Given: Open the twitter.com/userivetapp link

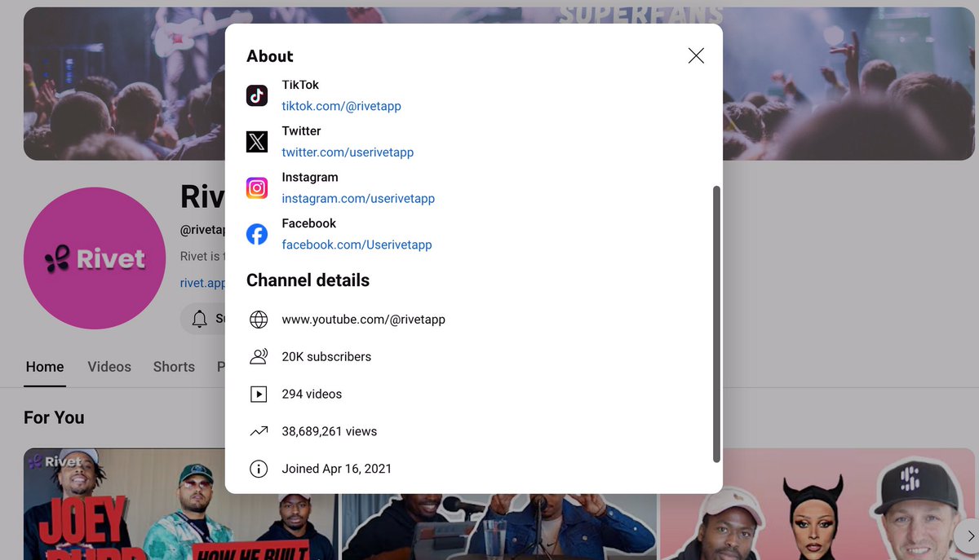Looking at the screenshot, I should tap(348, 152).
